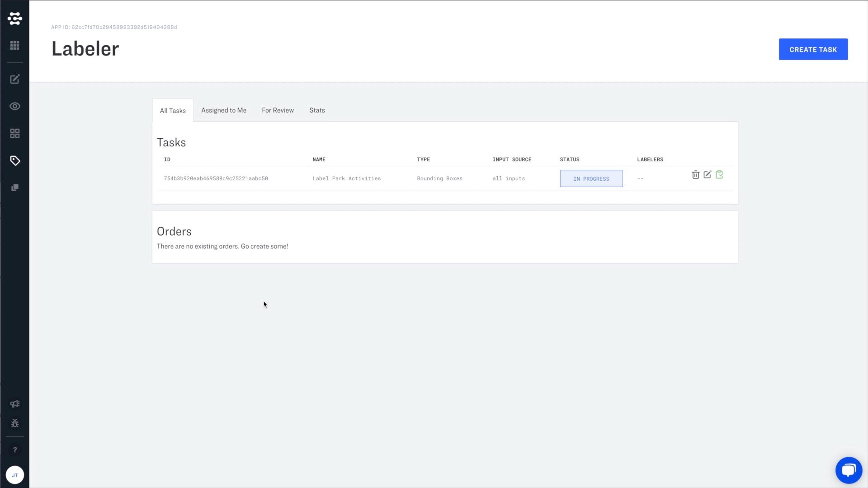Open the help question mark icon
Image resolution: width=868 pixels, height=488 pixels.
15,450
